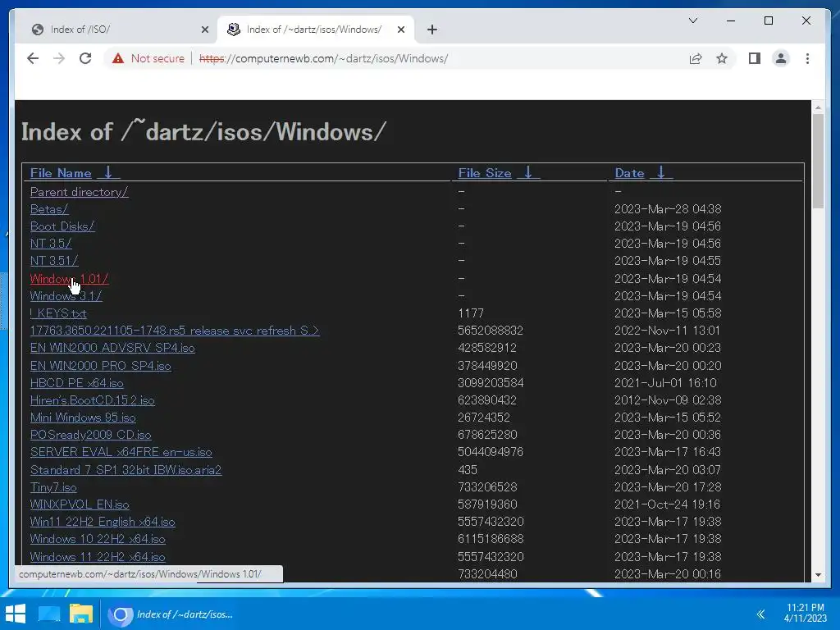Select the Index of /~dartz/isos/Windows/ tab
Screen dimensions: 840x630
coord(315,30)
